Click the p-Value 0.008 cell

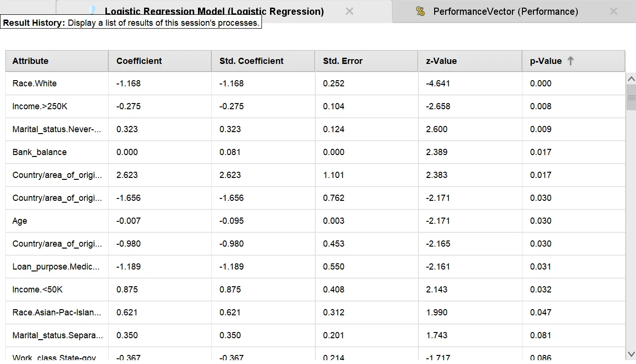[573, 106]
